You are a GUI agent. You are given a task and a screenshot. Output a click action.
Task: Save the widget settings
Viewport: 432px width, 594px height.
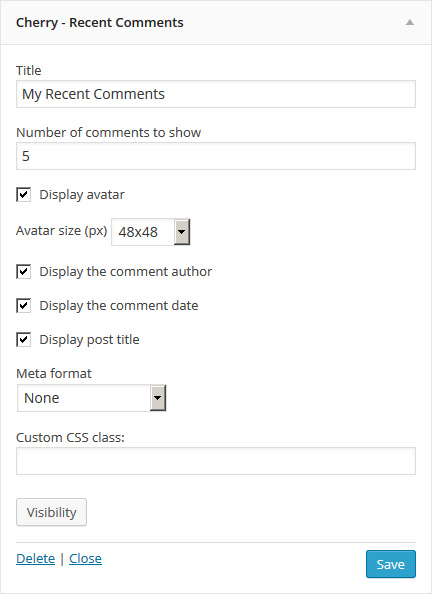point(391,564)
